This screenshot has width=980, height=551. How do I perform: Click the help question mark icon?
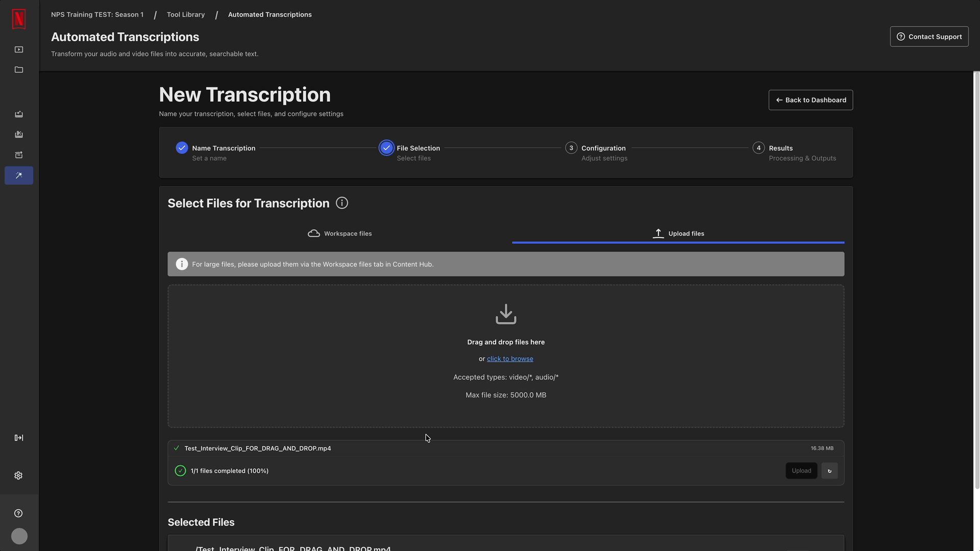[x=18, y=513]
